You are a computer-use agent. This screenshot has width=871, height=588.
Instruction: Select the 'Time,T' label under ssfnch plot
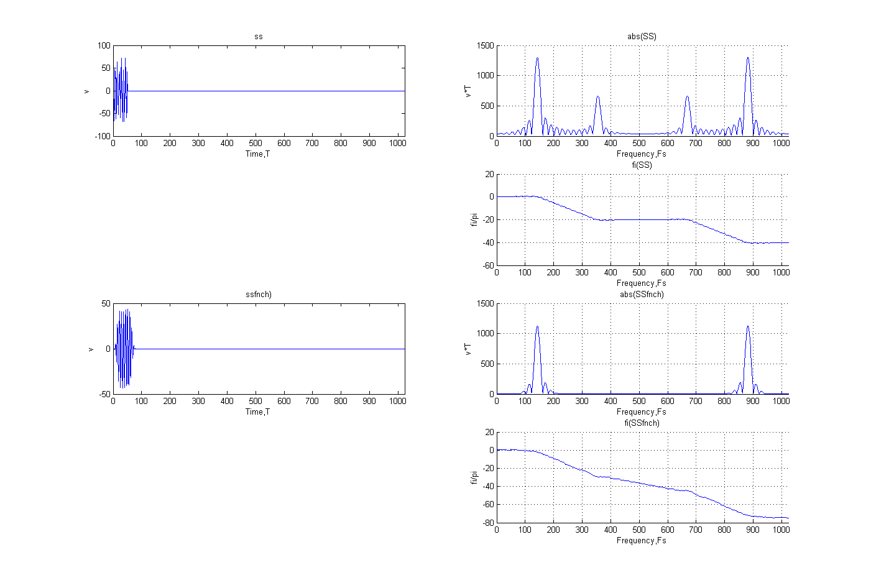(x=257, y=412)
